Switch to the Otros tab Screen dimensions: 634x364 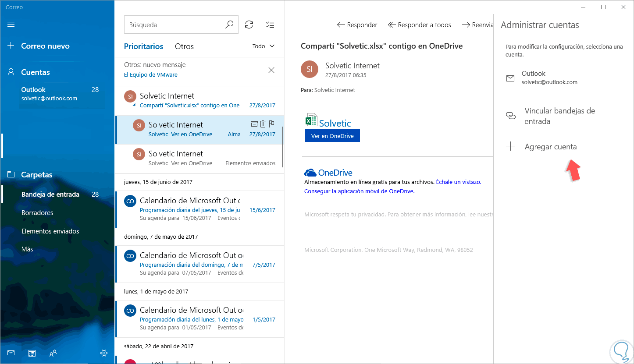(x=184, y=46)
